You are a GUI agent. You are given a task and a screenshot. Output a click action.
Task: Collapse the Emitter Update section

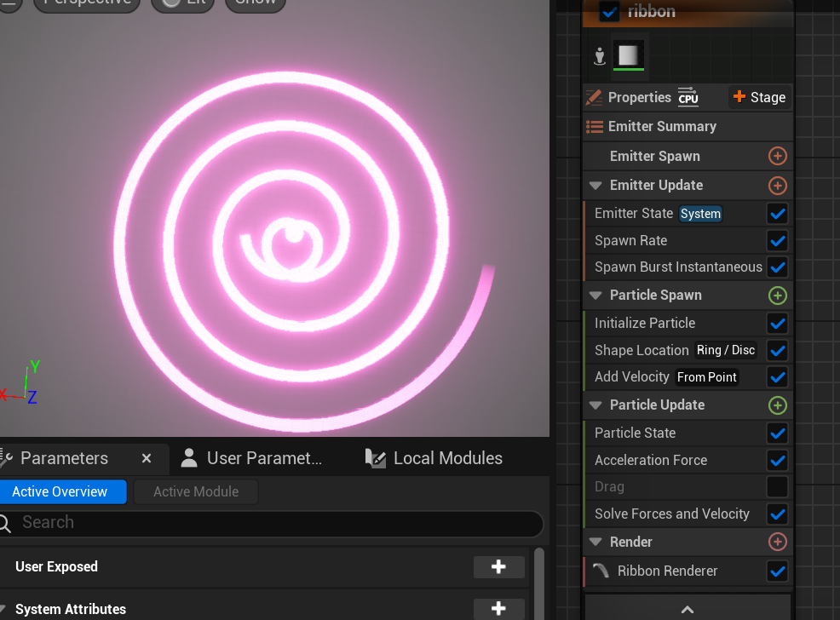pos(595,186)
